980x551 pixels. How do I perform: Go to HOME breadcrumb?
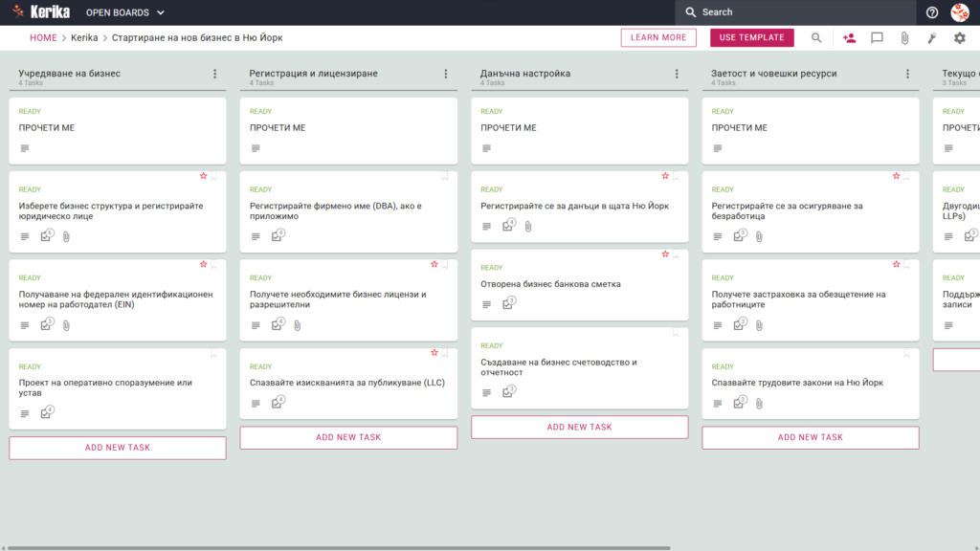43,37
